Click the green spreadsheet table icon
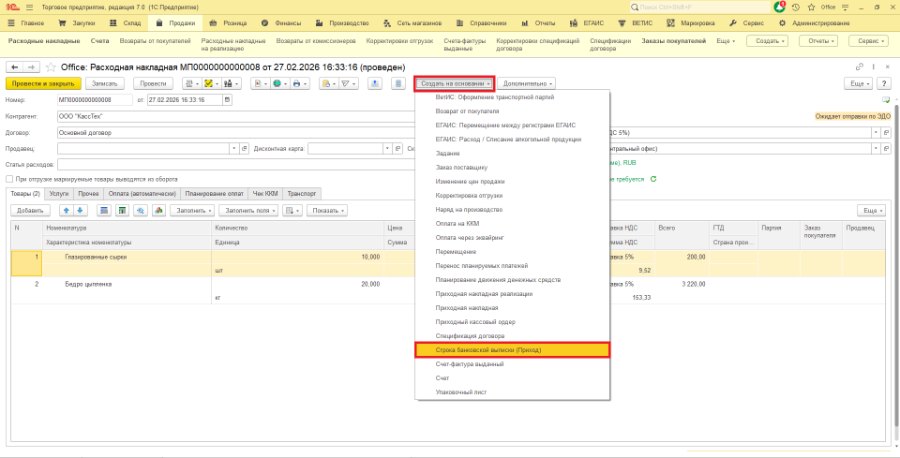 (x=122, y=211)
